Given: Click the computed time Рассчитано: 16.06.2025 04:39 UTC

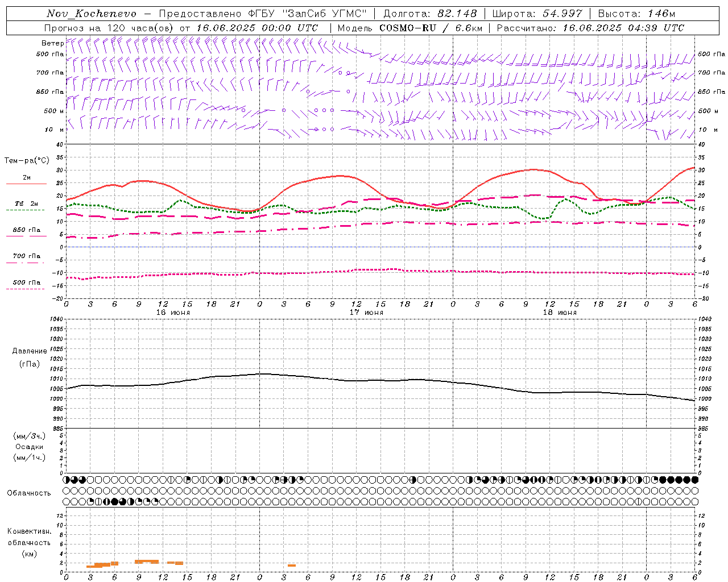Looking at the screenshot, I should pos(590,28).
